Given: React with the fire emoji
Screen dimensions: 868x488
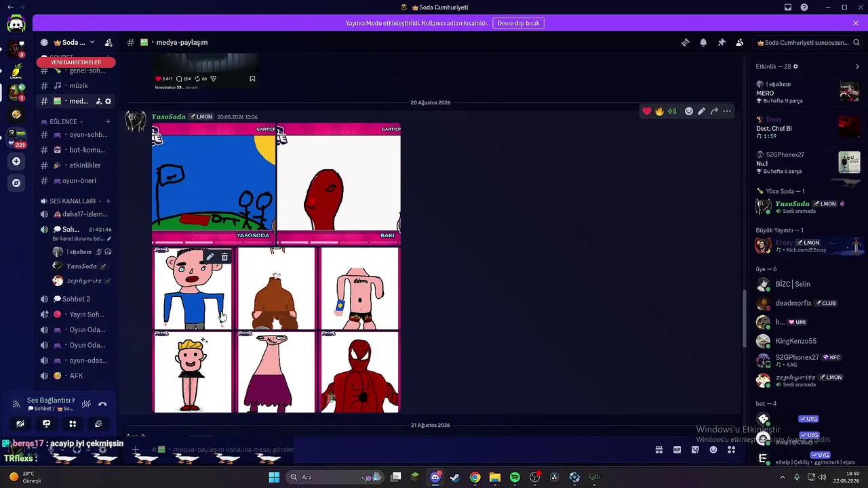Looking at the screenshot, I should [659, 111].
